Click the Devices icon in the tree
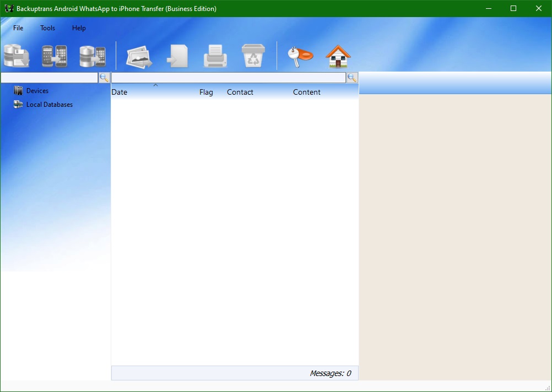The image size is (552, 392). [x=18, y=90]
